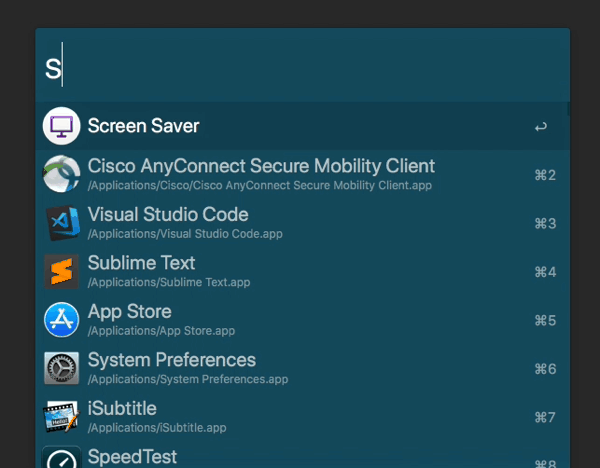Choose the Sublime Text result title

pos(141,263)
